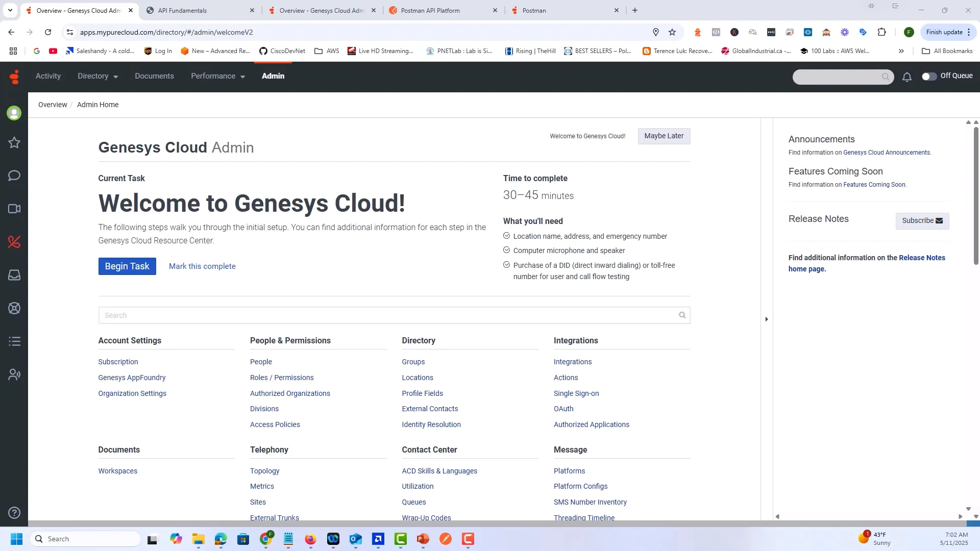Open the Chat bubble sidebar icon
This screenshot has height=551, width=980.
point(14,176)
